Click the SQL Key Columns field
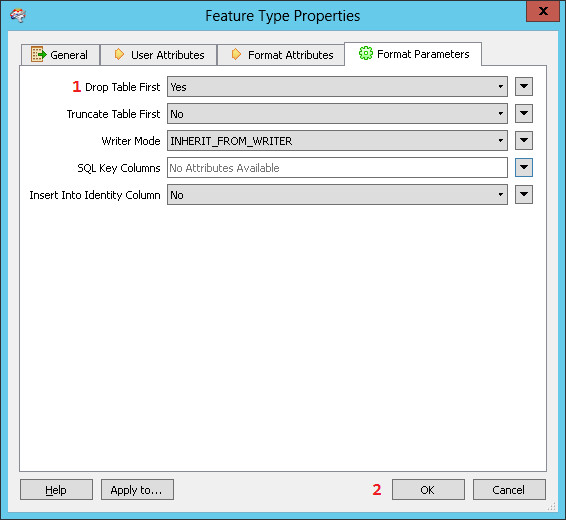 tap(337, 168)
